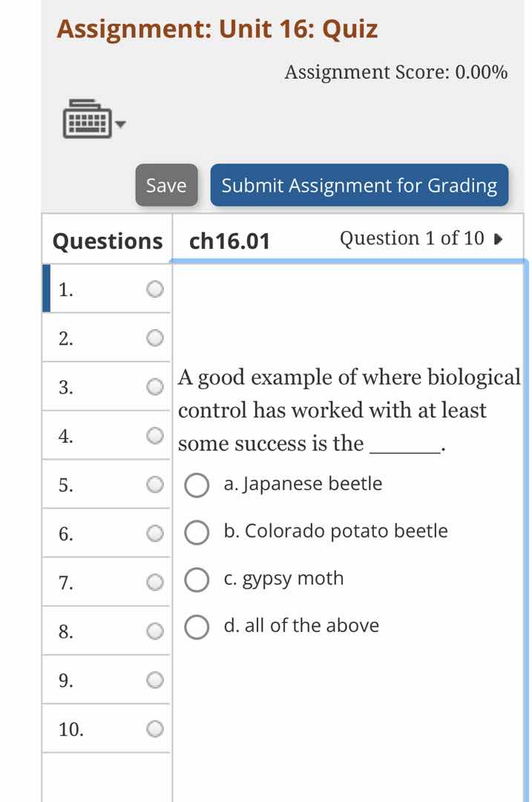Navigate to question 3 status circle
Screen dimensions: 532x802
click(154, 386)
